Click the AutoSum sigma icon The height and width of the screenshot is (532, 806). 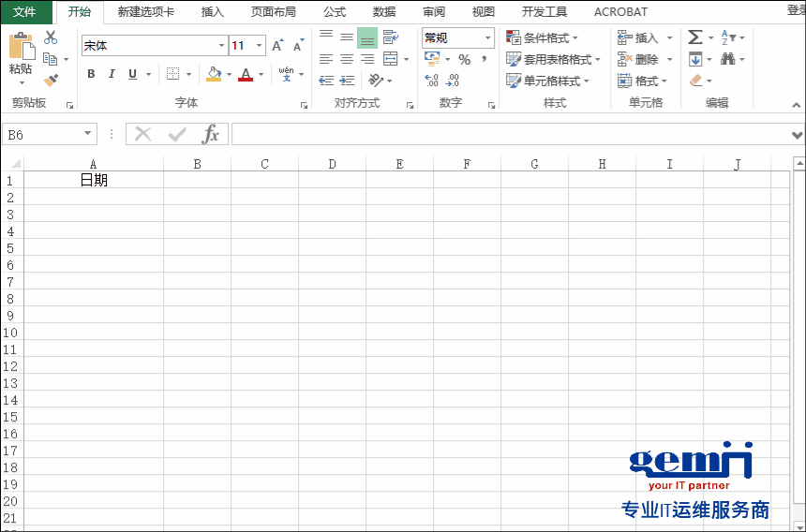pos(694,37)
